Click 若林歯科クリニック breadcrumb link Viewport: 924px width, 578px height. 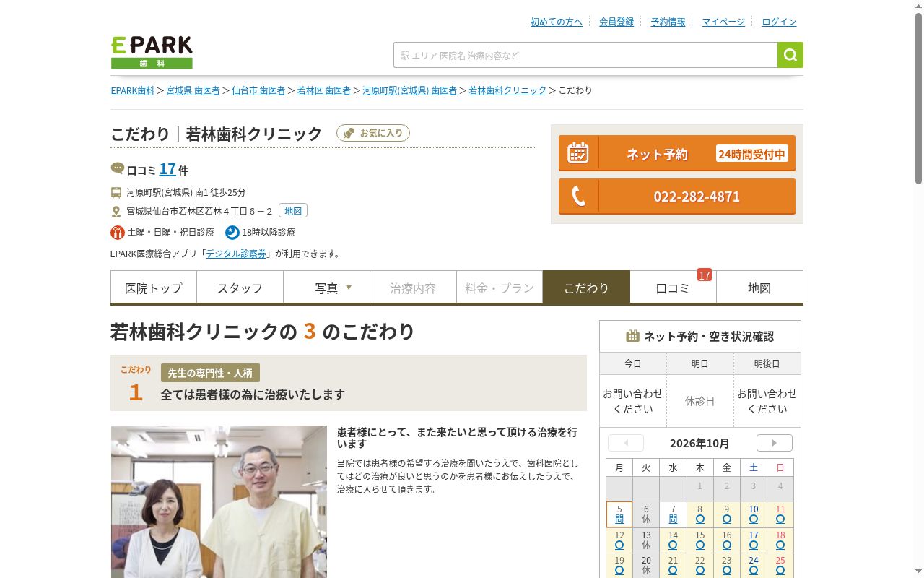(x=507, y=90)
